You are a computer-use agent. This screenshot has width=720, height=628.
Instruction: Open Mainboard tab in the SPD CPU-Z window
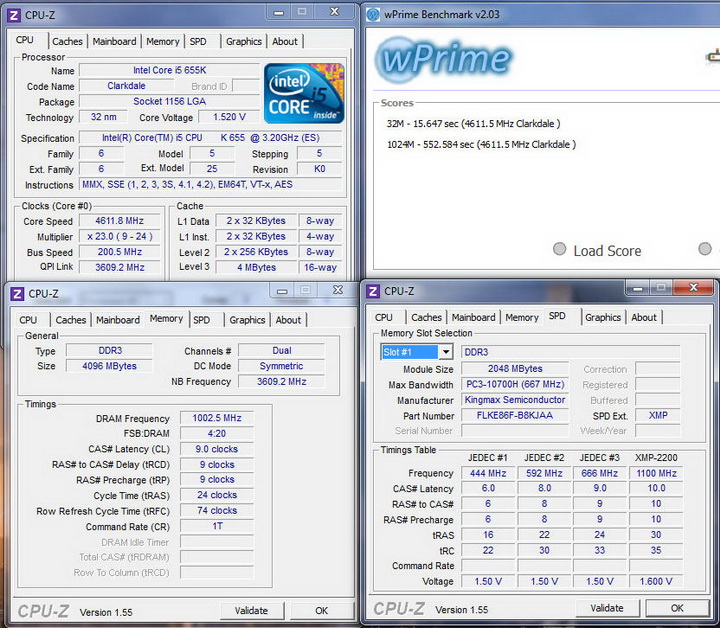click(x=473, y=317)
